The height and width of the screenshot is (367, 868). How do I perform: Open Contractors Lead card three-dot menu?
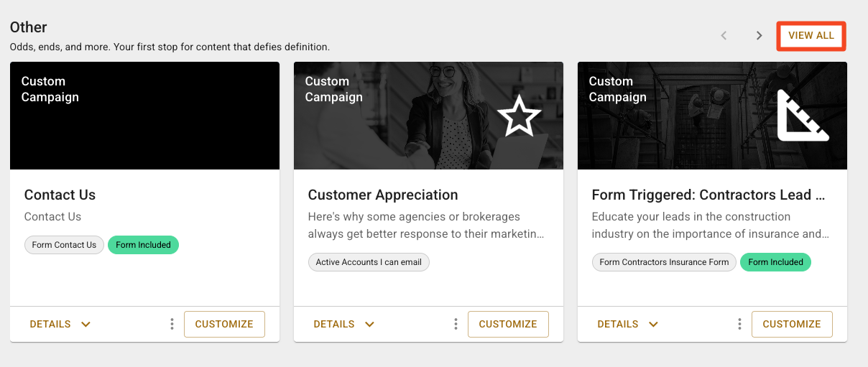[739, 324]
